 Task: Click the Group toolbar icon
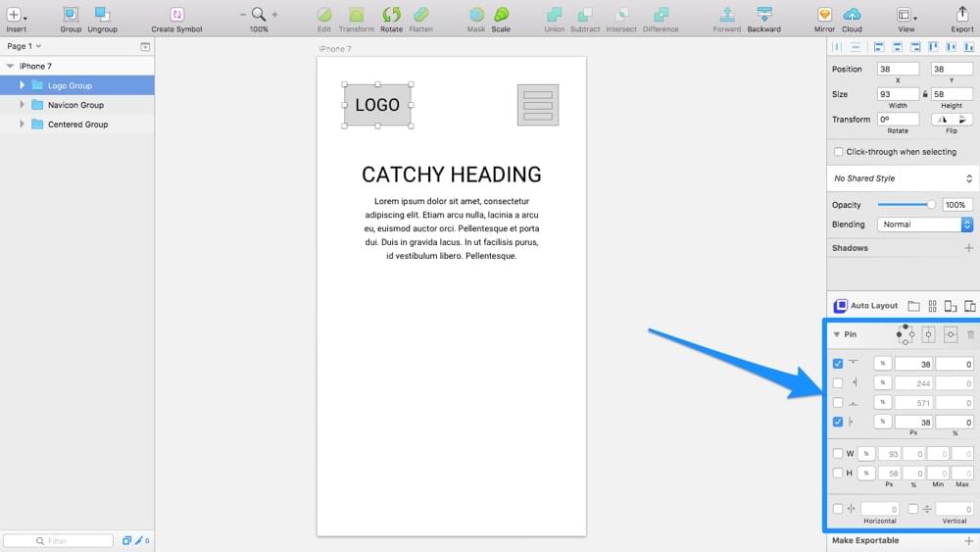pos(71,15)
